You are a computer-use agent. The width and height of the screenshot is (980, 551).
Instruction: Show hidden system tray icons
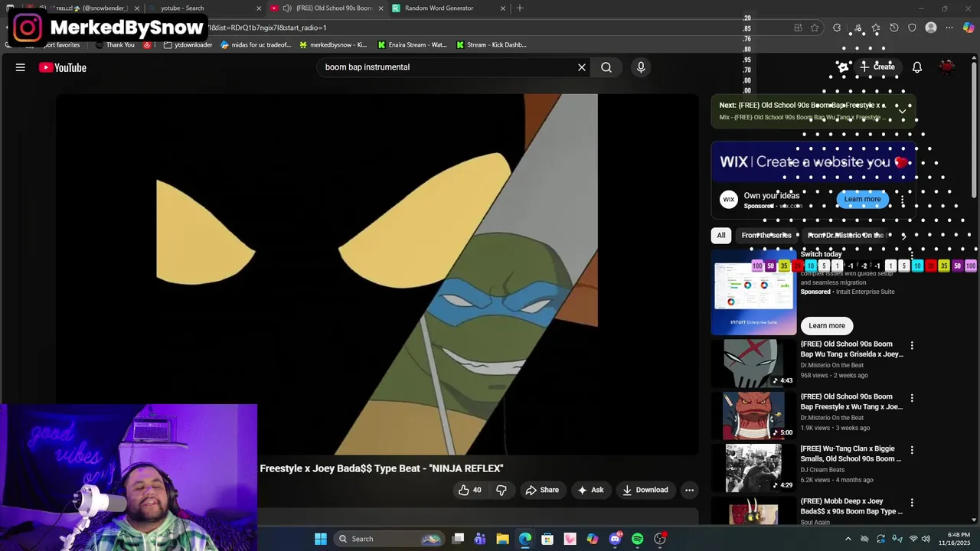[848, 539]
